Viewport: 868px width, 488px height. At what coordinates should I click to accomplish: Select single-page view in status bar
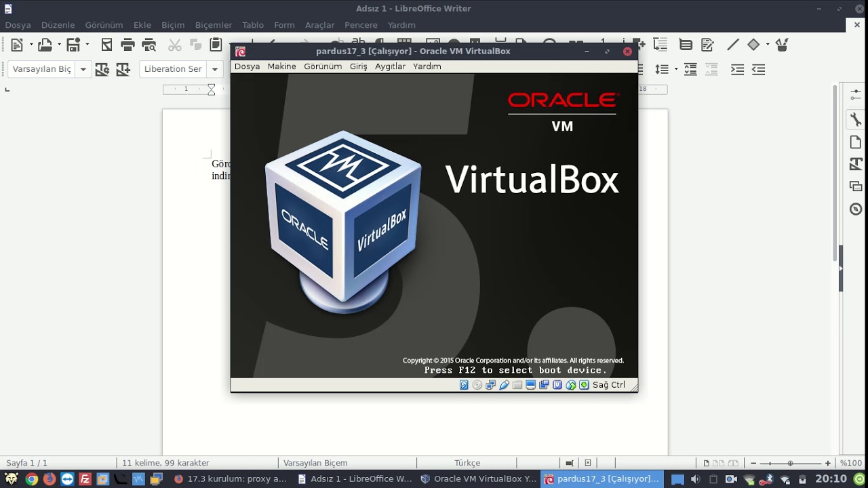[706, 463]
